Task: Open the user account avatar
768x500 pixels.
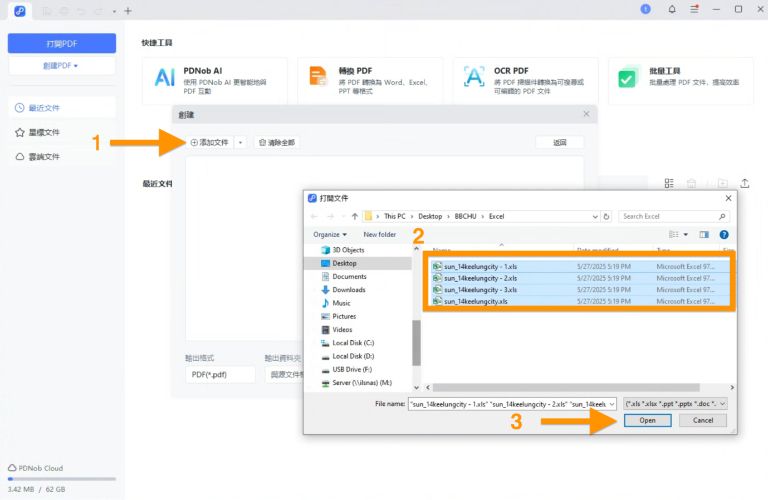Action: click(x=646, y=9)
